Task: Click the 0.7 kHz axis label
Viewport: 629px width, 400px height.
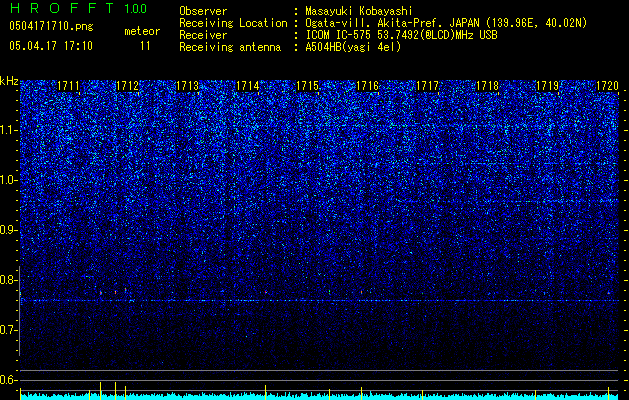Action: click(8, 330)
